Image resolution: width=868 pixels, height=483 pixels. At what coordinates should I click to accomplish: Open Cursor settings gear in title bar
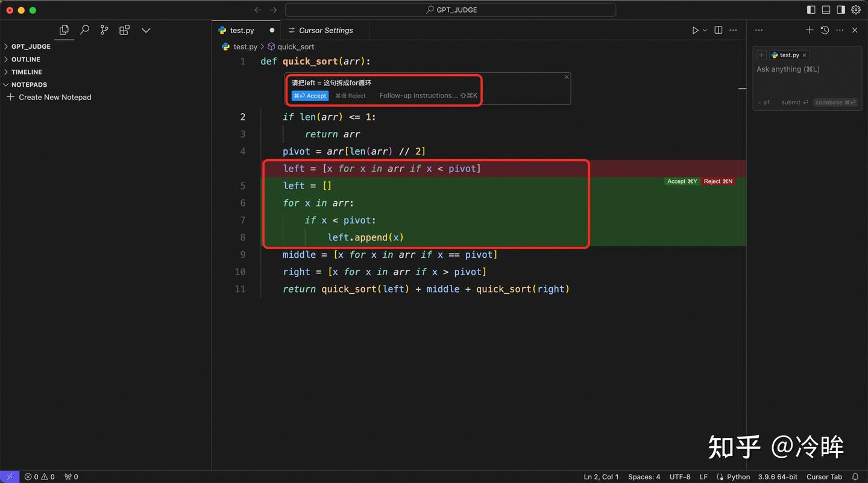click(x=856, y=10)
